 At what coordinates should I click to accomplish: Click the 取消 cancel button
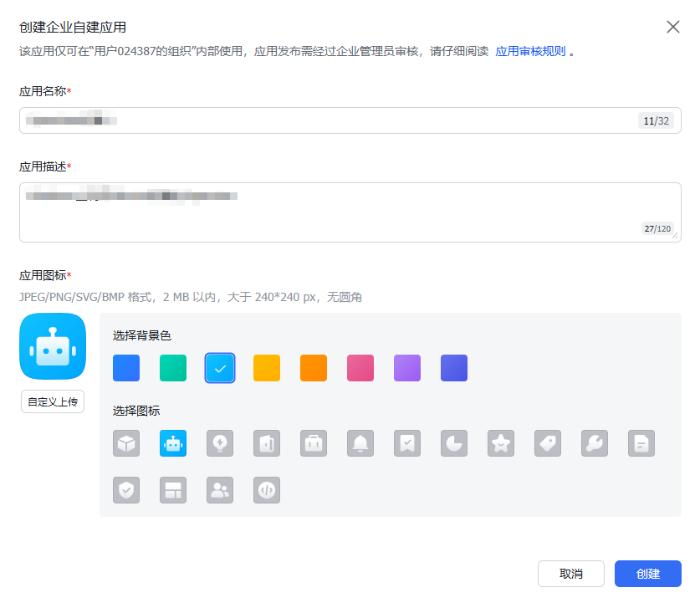click(x=571, y=574)
